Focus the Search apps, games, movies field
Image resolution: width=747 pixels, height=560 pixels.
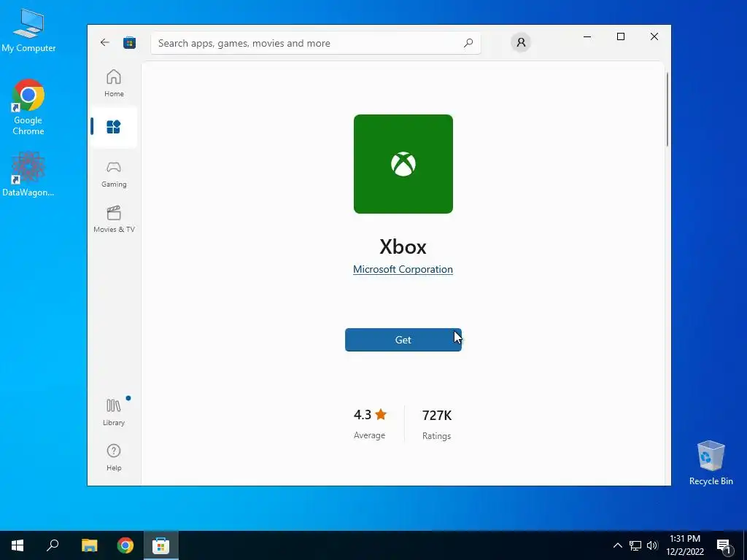[x=315, y=43]
